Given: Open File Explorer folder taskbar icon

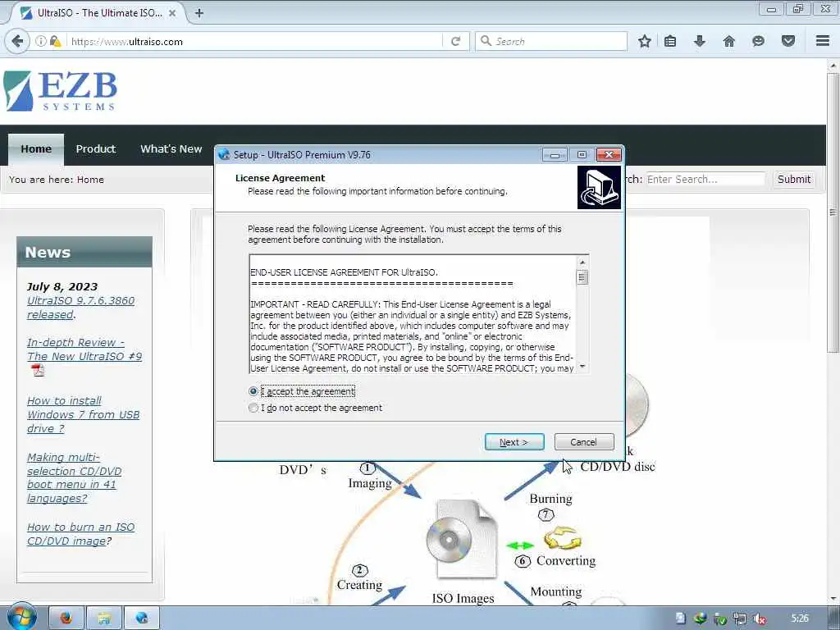Looking at the screenshot, I should [x=104, y=618].
